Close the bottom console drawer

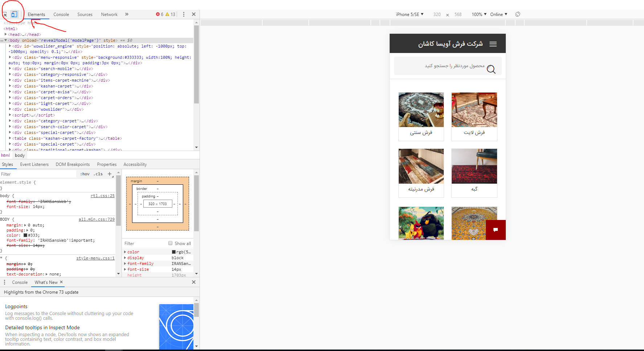194,282
